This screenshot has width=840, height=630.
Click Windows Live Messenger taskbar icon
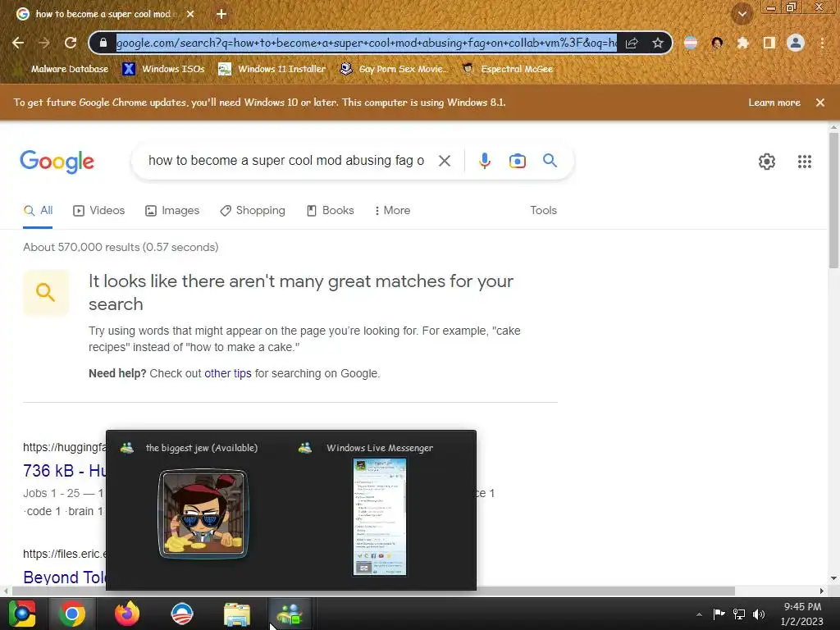click(x=290, y=614)
